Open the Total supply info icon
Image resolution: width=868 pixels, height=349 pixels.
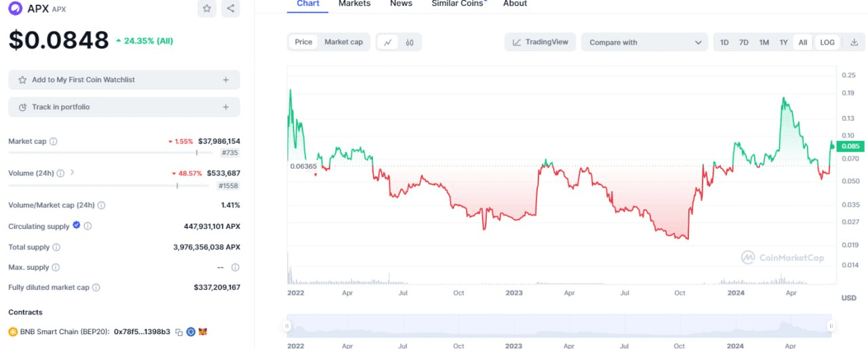pos(56,247)
